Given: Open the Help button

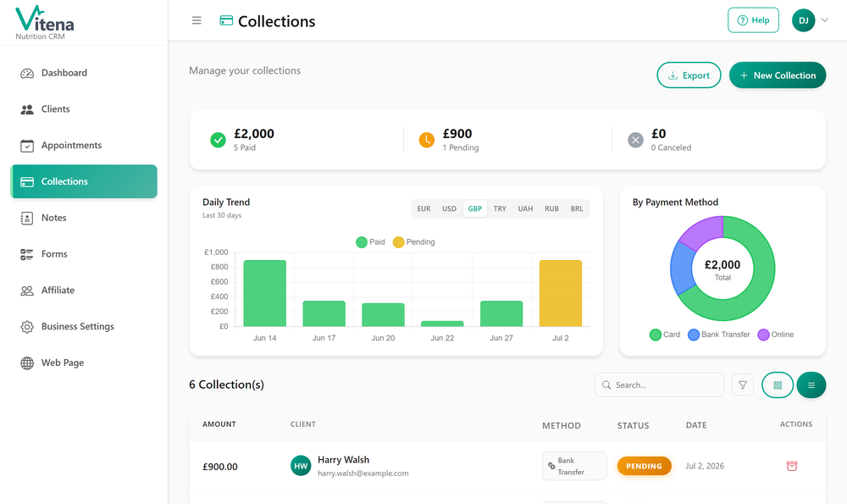Looking at the screenshot, I should [753, 20].
